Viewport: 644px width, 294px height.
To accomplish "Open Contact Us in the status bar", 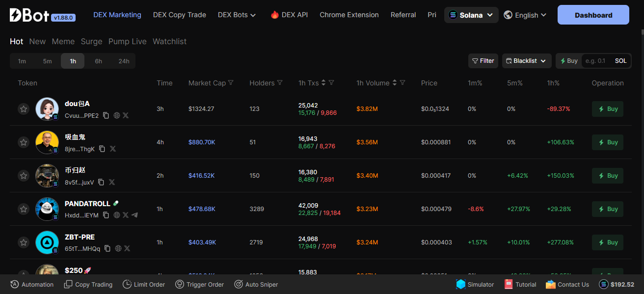I will point(567,284).
